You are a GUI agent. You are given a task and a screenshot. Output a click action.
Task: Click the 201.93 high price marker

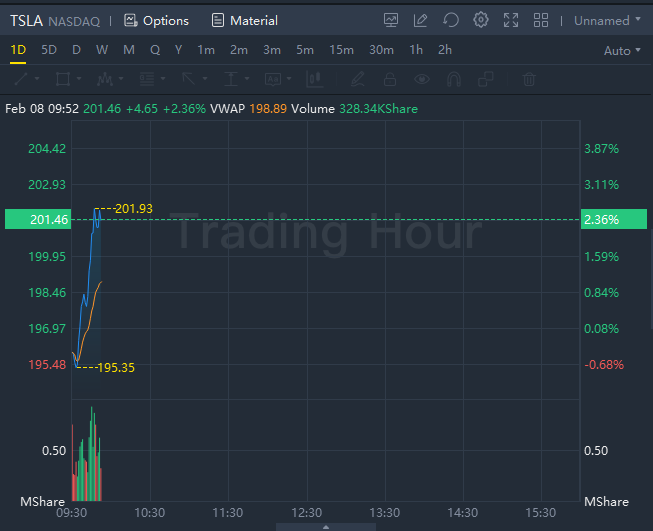click(x=133, y=209)
